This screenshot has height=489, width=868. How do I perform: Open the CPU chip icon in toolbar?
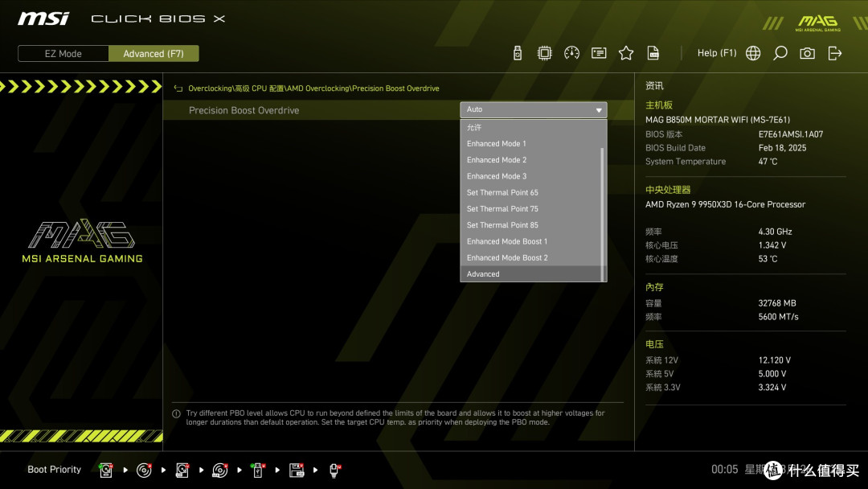[x=545, y=53]
